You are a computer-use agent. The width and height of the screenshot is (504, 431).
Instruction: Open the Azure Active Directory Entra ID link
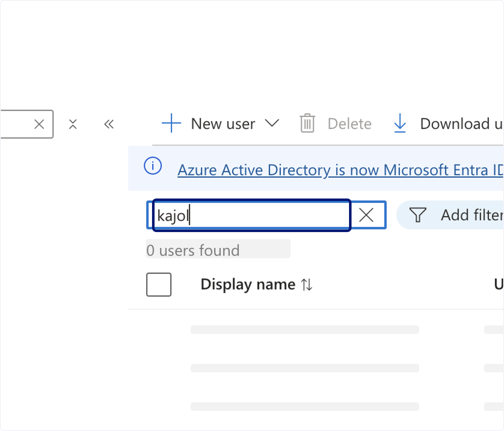pos(340,170)
